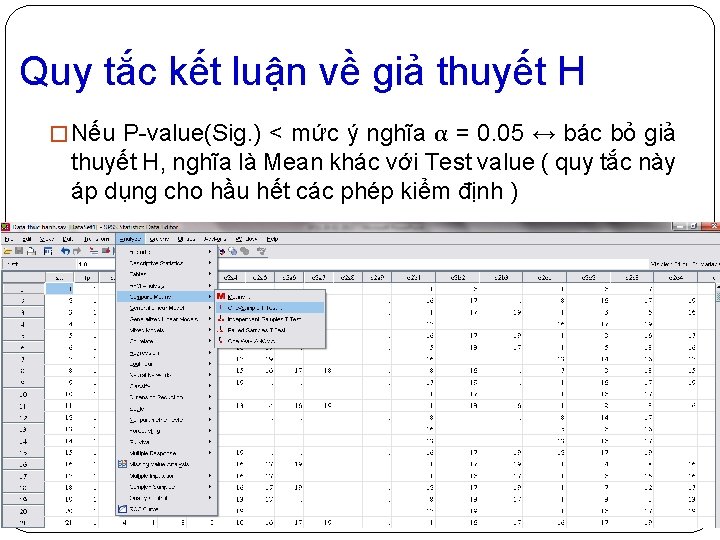
Task: Select General Linear Model item
Action: [x=166, y=308]
